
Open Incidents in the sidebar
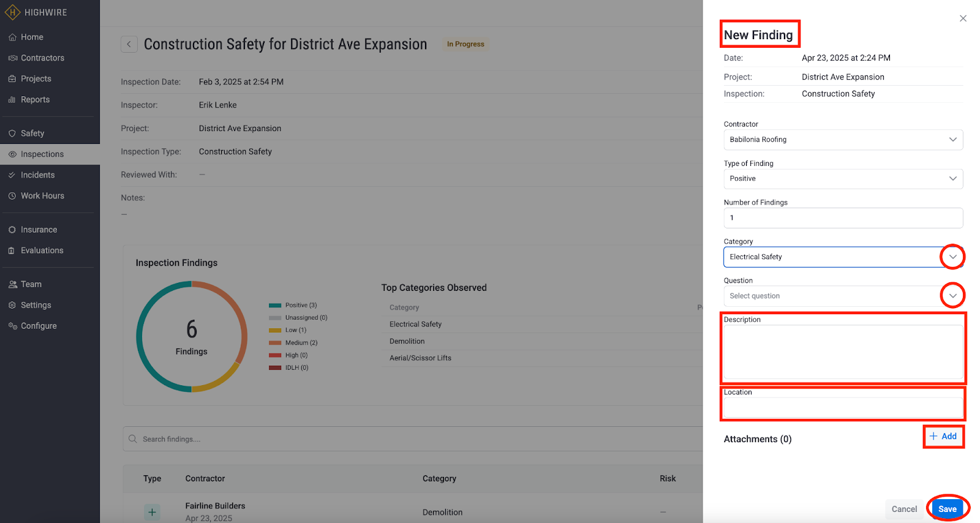37,175
